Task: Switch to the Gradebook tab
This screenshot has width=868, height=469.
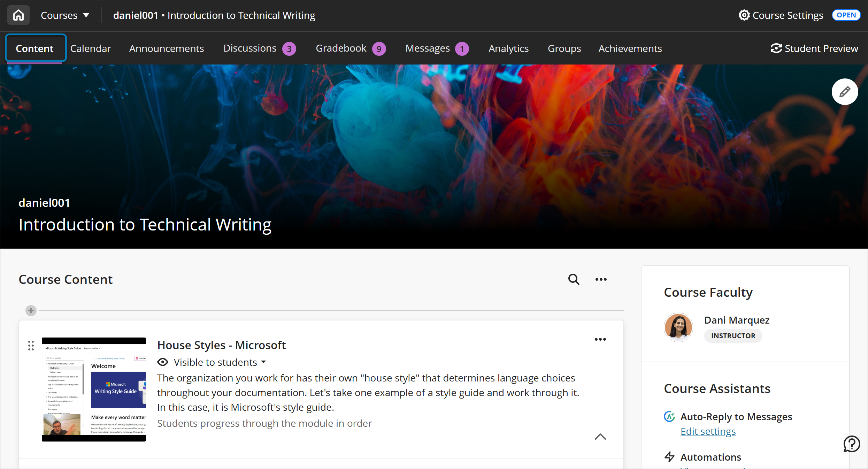Action: [341, 48]
